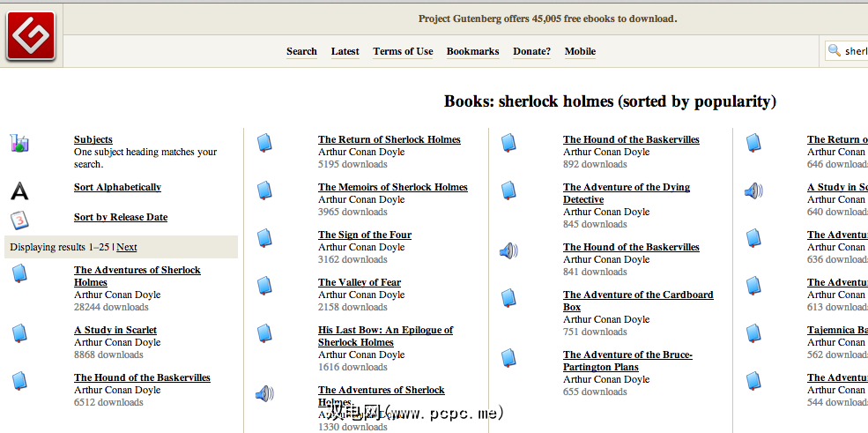
Task: Click book icon beside the 544 downloads entry
Action: [x=753, y=381]
